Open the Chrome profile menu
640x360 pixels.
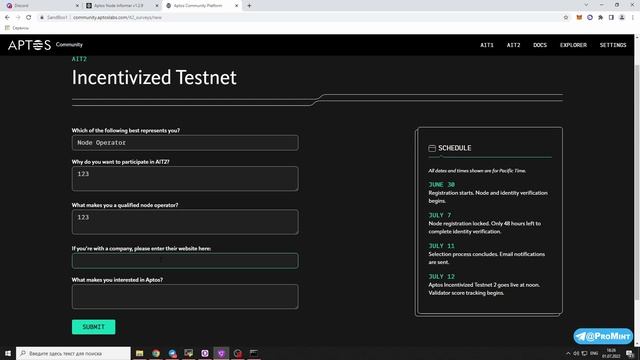(622, 18)
